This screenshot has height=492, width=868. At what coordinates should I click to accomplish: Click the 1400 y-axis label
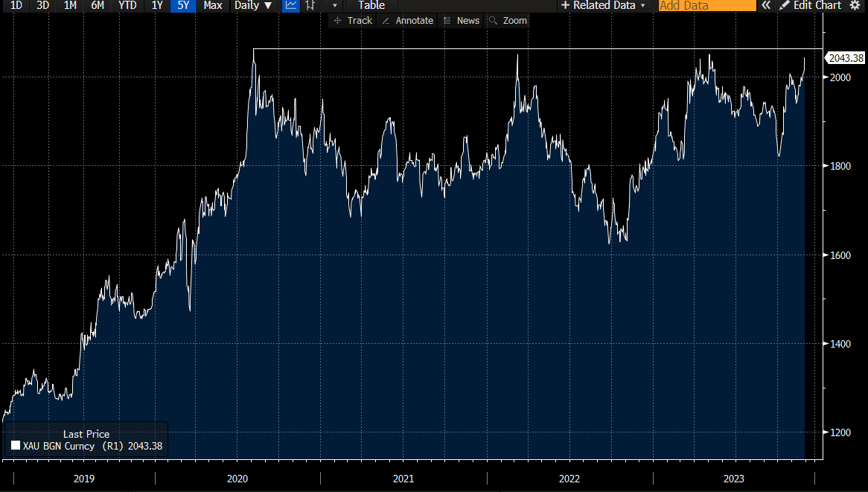click(840, 344)
